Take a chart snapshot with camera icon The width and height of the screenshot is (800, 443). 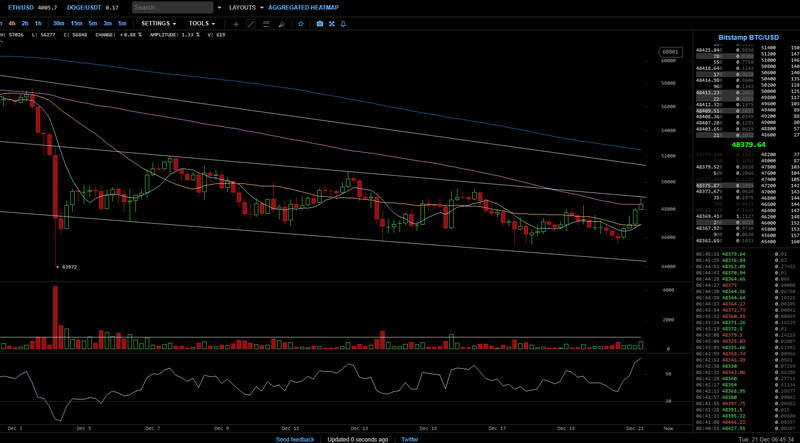coord(320,24)
